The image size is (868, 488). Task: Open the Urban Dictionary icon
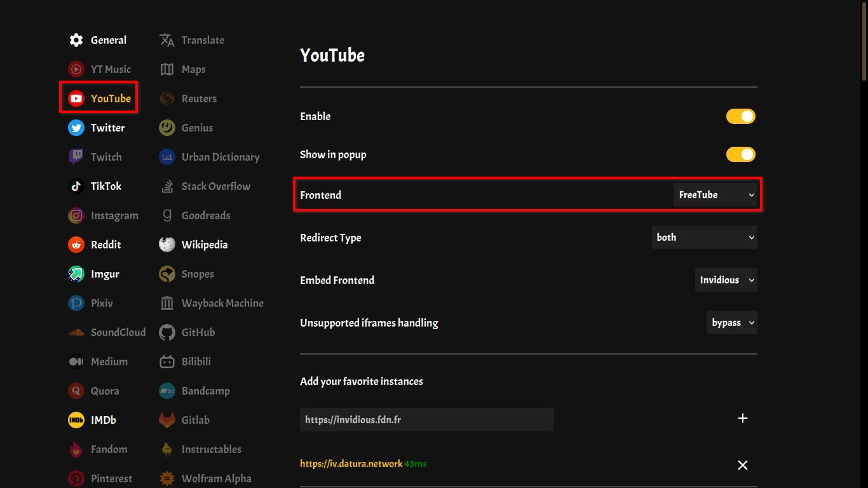[167, 157]
